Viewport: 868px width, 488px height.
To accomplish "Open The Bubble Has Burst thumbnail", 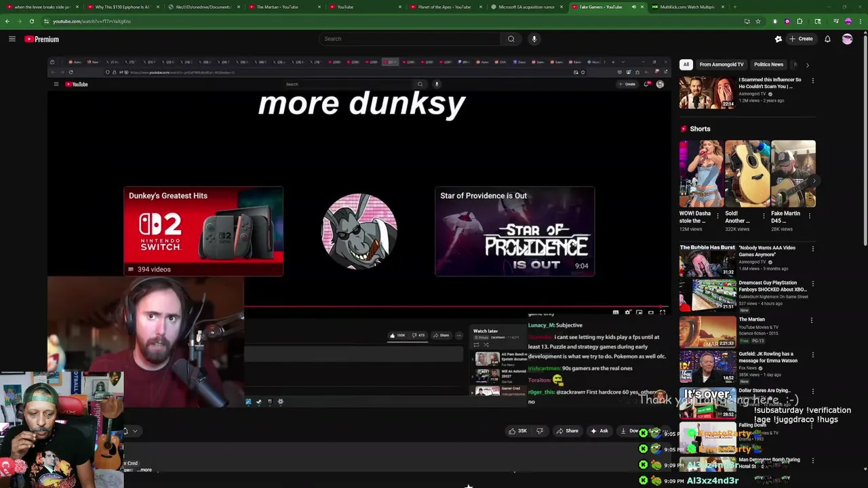I will [707, 260].
